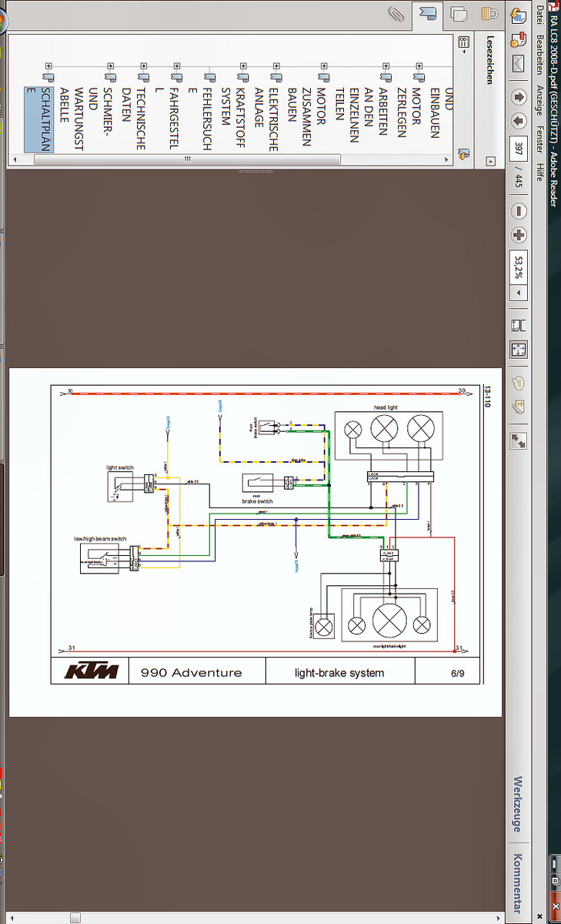
Task: Toggle the page thumbnails panel
Action: (459, 13)
